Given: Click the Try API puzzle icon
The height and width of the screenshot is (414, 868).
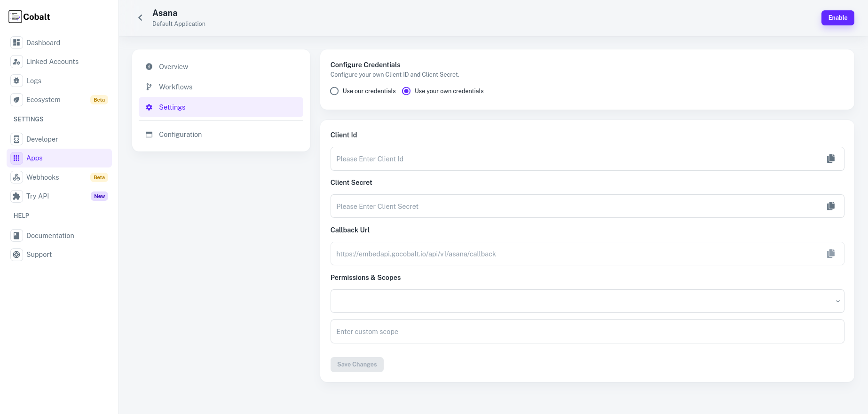Looking at the screenshot, I should (16, 196).
